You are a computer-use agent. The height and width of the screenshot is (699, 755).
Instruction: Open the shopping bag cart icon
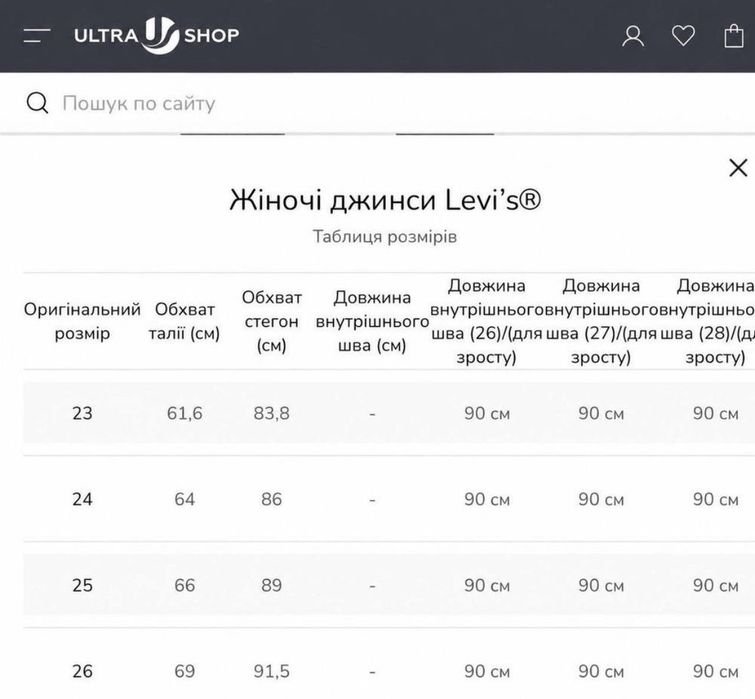tap(734, 36)
